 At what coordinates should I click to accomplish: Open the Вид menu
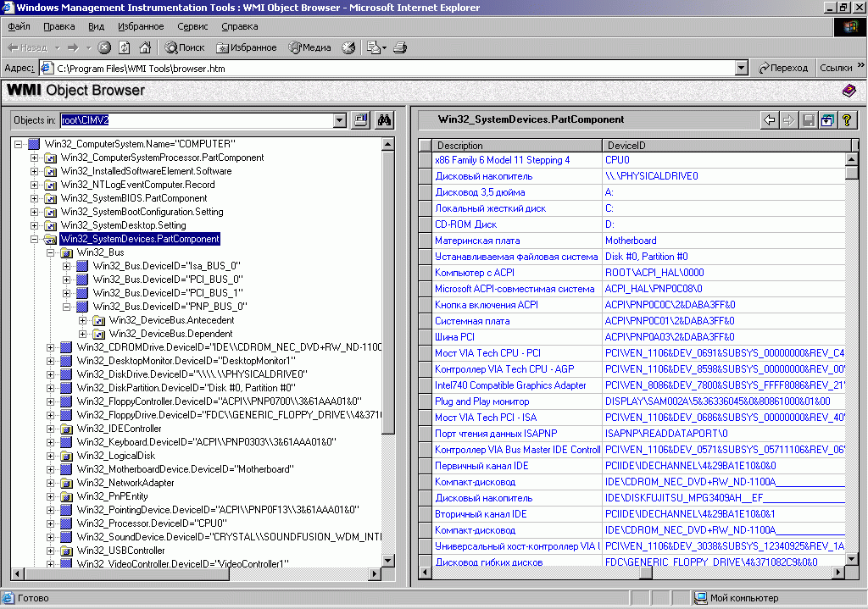tap(96, 26)
